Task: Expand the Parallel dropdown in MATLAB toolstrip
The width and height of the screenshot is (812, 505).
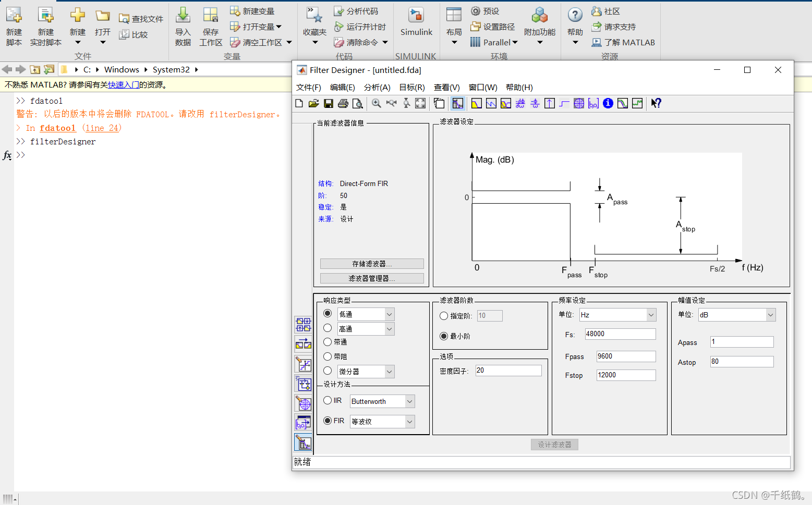Action: click(515, 43)
